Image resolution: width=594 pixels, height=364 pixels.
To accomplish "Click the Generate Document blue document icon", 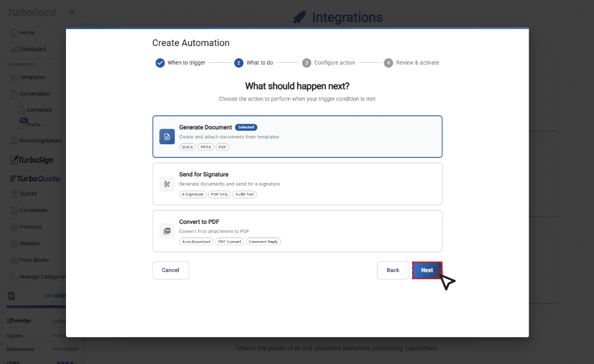I will pos(167,137).
